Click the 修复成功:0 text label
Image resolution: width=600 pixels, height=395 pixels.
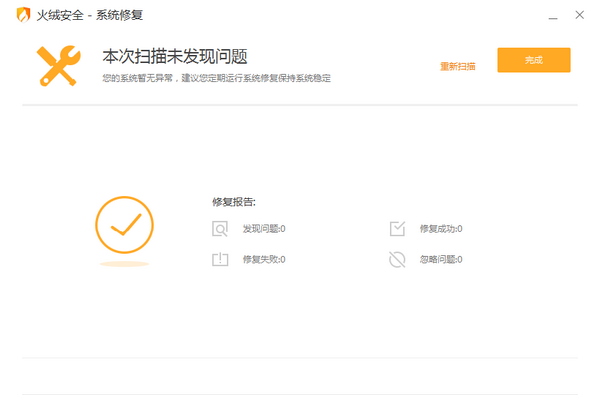click(441, 229)
